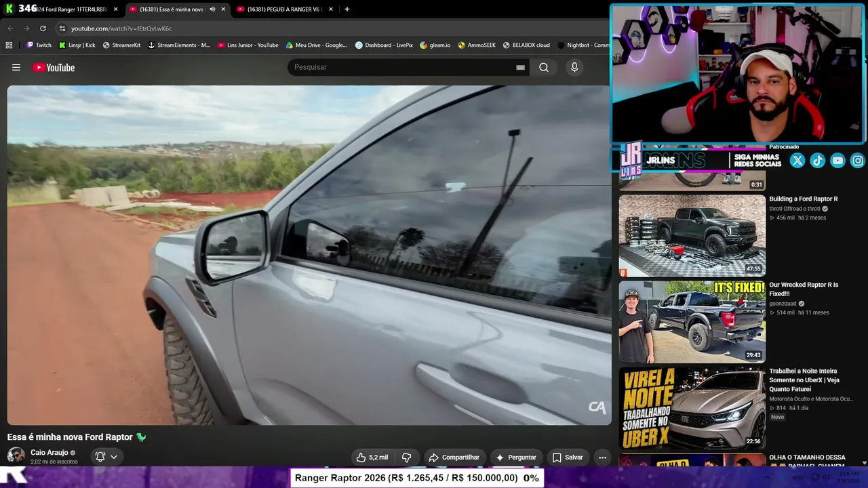868x488 pixels.
Task: Click the main video player
Action: tap(309, 255)
